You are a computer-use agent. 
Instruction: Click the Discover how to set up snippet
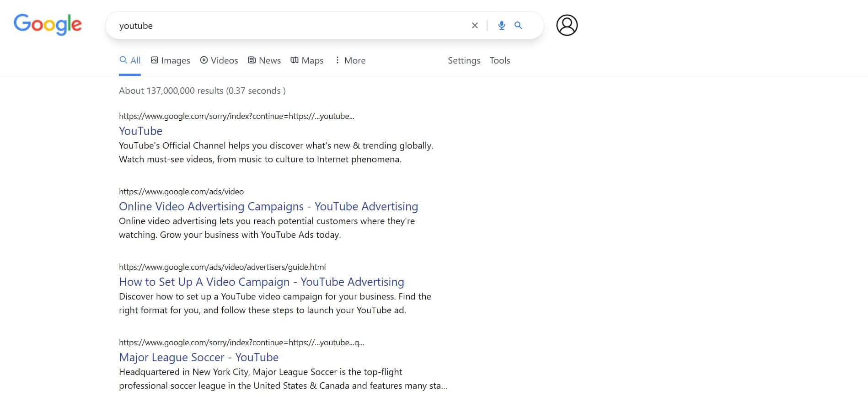275,303
